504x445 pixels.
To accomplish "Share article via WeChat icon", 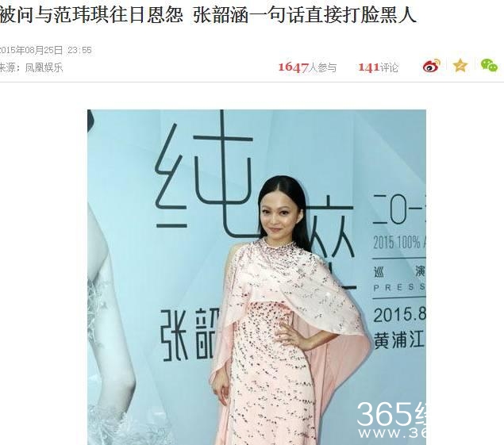I will 489,66.
